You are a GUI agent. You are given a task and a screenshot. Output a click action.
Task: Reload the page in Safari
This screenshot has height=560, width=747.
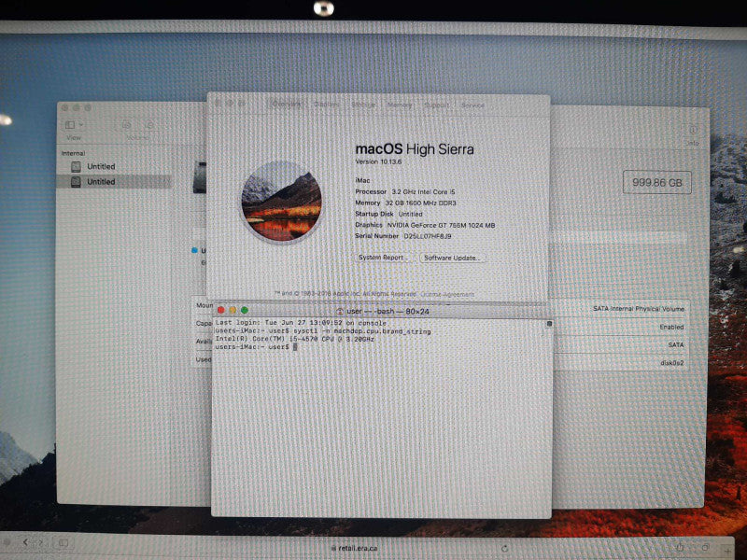(504, 549)
